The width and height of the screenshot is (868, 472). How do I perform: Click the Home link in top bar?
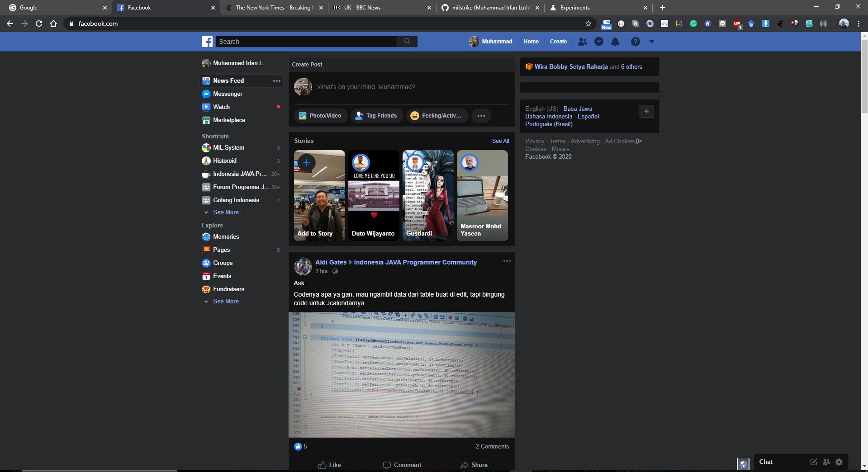531,42
